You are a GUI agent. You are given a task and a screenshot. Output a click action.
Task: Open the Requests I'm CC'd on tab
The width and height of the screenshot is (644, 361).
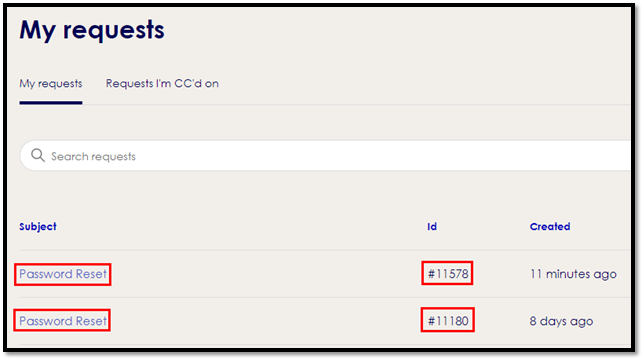[x=162, y=83]
